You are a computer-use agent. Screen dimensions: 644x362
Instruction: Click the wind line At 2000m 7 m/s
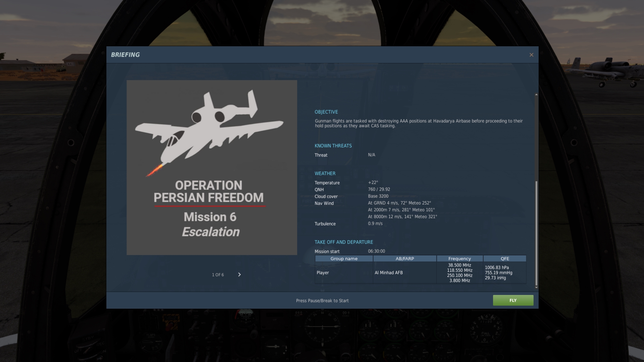coord(401,210)
